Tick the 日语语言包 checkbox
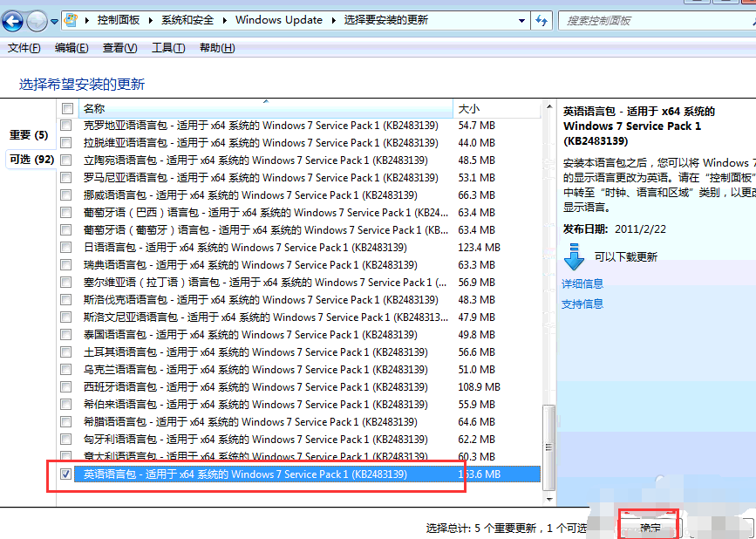756x539 pixels. [67, 248]
